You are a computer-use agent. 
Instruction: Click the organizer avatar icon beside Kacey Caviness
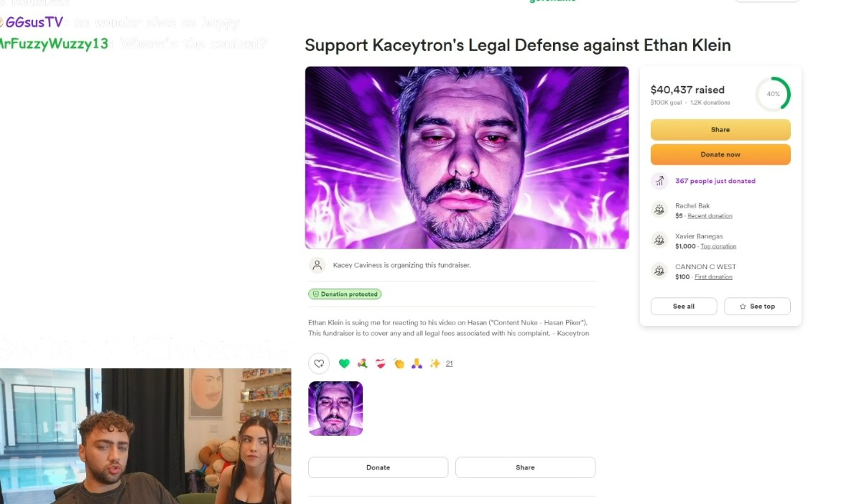(317, 265)
